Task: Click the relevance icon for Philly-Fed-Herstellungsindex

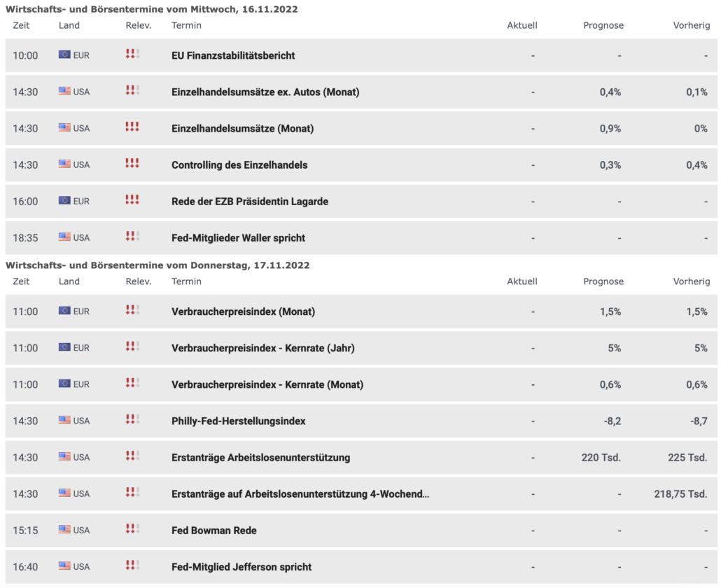Action: pyautogui.click(x=132, y=420)
